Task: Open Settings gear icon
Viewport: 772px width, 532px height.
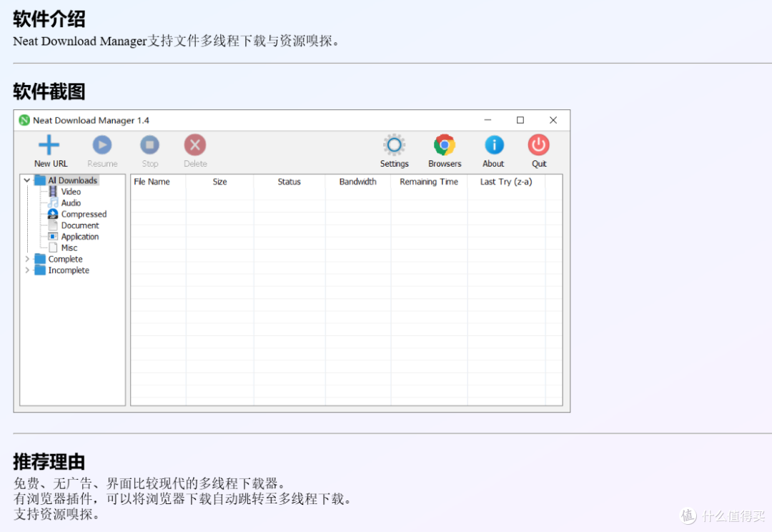Action: [394, 145]
